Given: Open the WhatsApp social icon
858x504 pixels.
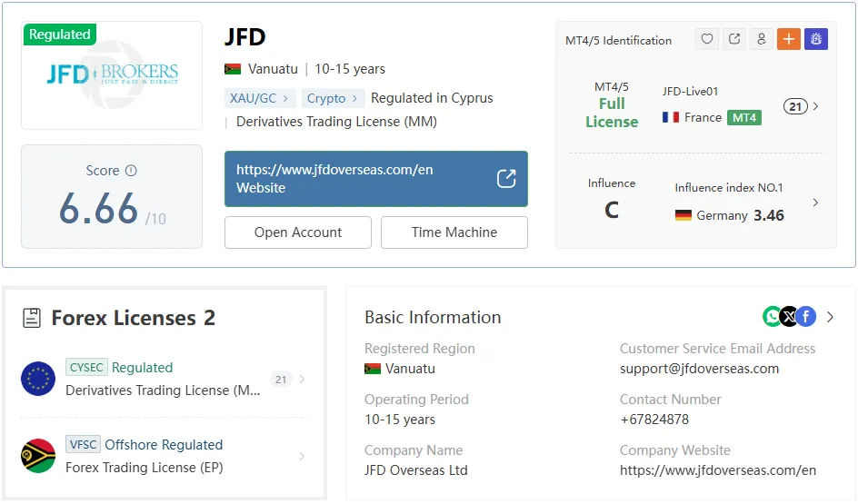Looking at the screenshot, I should pyautogui.click(x=772, y=317).
